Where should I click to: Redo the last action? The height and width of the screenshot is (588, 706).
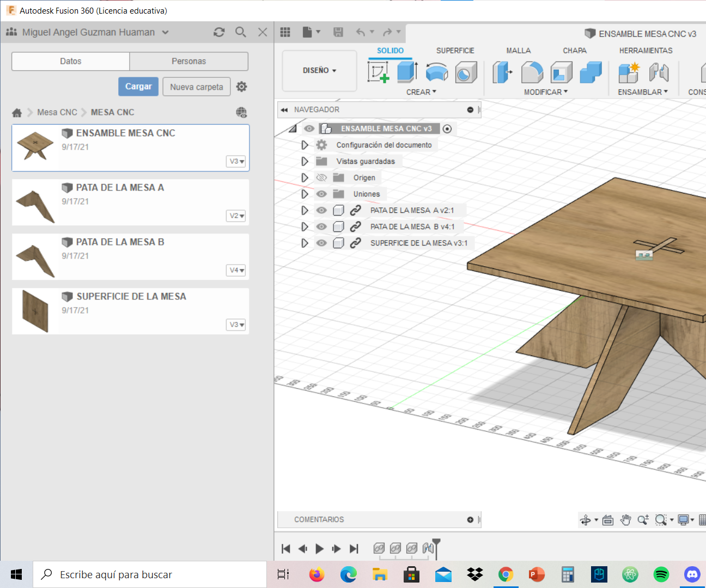pos(387,32)
